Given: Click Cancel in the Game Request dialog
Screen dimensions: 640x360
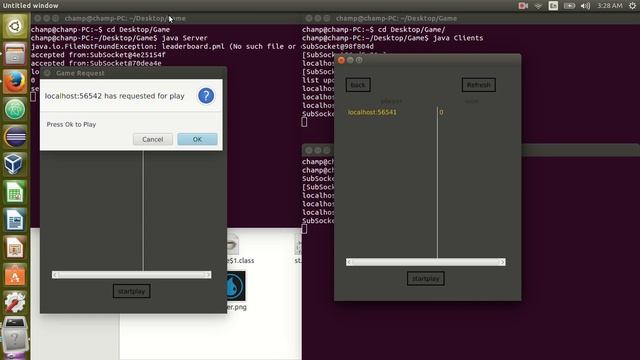Looking at the screenshot, I should (153, 139).
